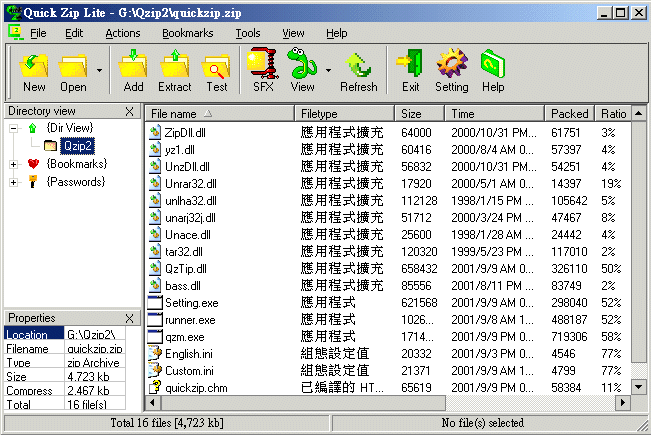
Task: Create self-extractor with SFX icon
Action: tap(263, 71)
